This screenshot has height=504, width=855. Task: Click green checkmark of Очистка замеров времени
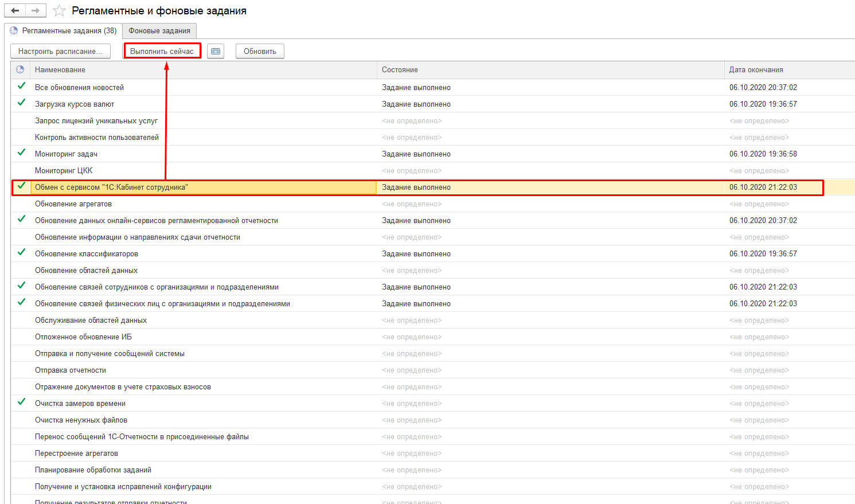pos(21,402)
